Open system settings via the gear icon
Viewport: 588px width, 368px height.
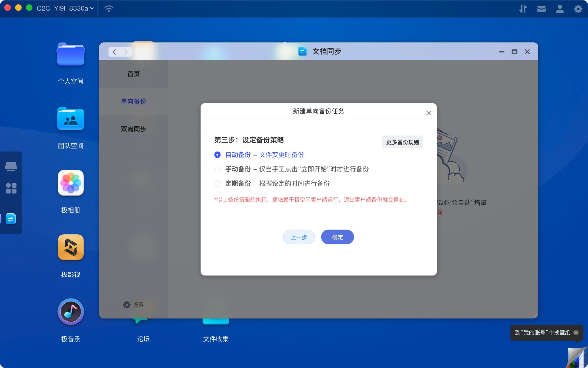pyautogui.click(x=578, y=9)
